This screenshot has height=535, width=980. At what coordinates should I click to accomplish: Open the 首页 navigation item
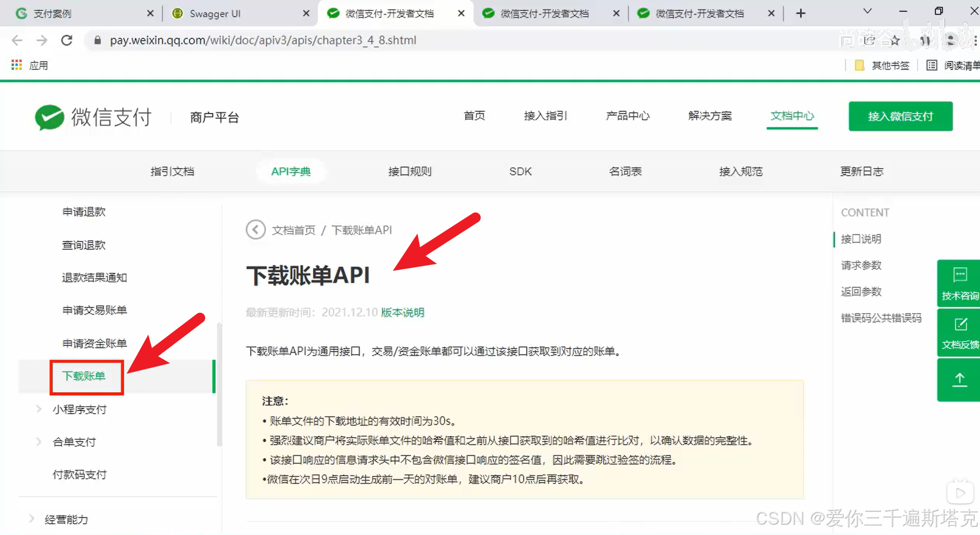click(x=474, y=116)
